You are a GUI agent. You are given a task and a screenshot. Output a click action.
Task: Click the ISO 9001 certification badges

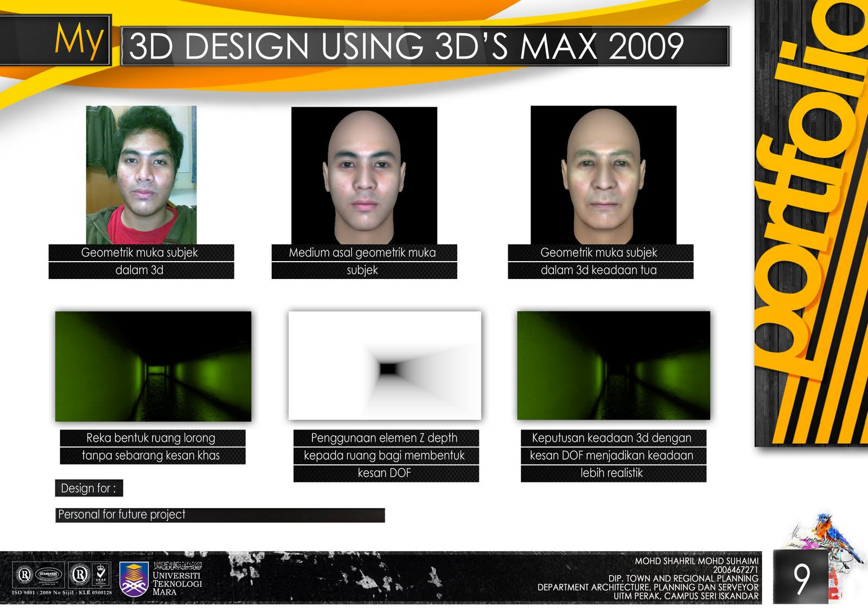click(62, 575)
